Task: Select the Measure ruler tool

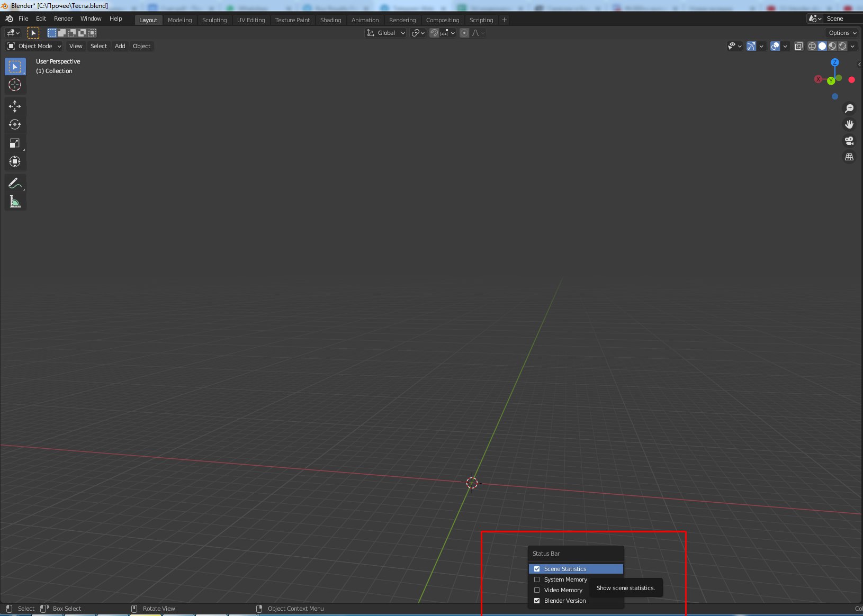Action: coord(15,202)
